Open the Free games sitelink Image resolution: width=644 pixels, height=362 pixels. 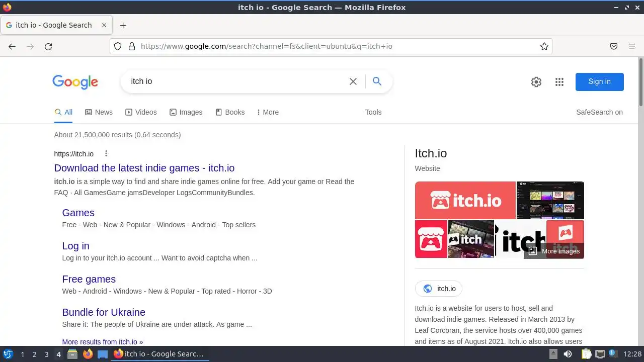(89, 279)
